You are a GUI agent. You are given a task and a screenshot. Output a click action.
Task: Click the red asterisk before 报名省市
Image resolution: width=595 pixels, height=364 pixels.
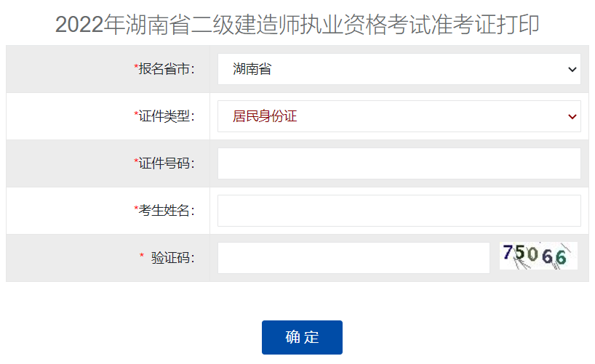pos(136,67)
